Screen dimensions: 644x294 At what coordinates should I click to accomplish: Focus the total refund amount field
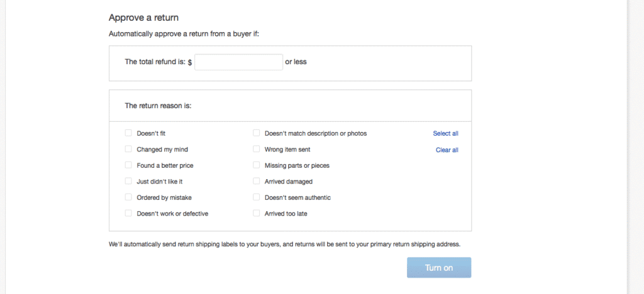click(x=238, y=62)
